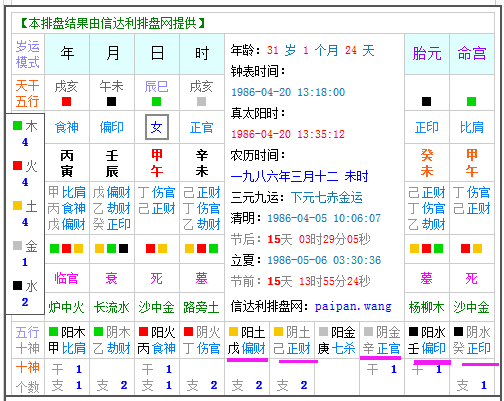Click 阳火 丙食神 cell in bottom row

pos(157,340)
